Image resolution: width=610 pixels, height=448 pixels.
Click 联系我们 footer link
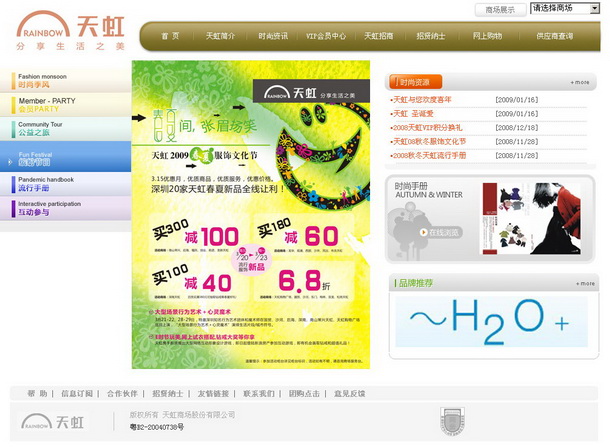pyautogui.click(x=259, y=394)
